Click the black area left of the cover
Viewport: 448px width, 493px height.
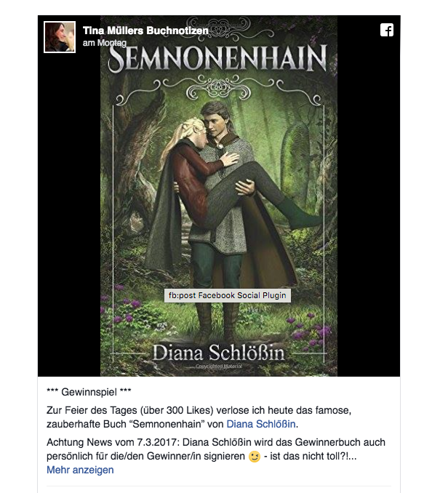click(69, 214)
